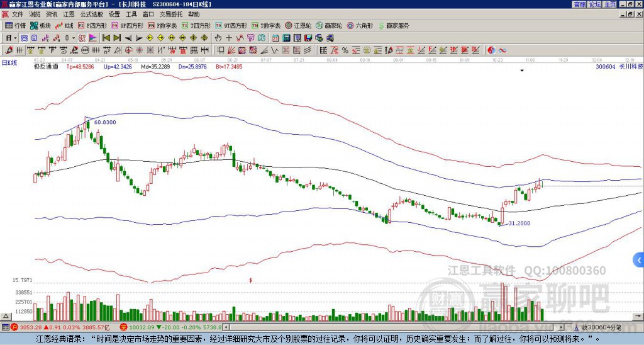The width and height of the screenshot is (644, 345).
Task: Open the 板块 sector view
Action: pos(41,25)
